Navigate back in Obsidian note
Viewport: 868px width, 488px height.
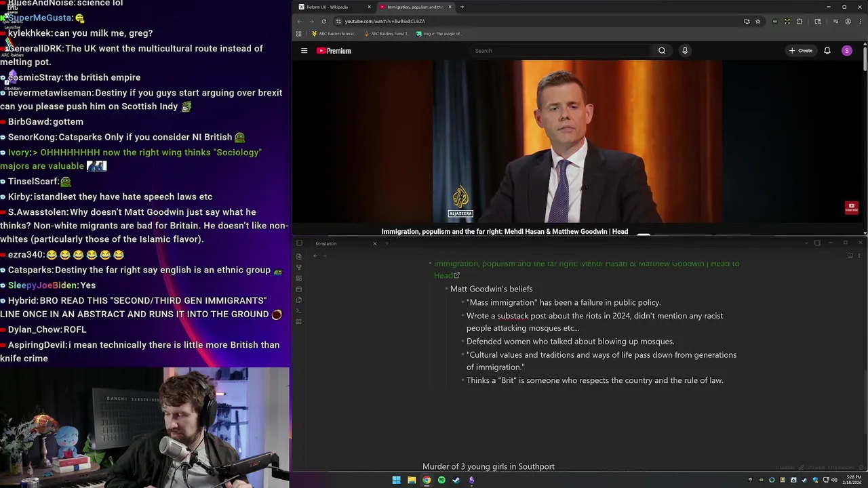tap(315, 256)
